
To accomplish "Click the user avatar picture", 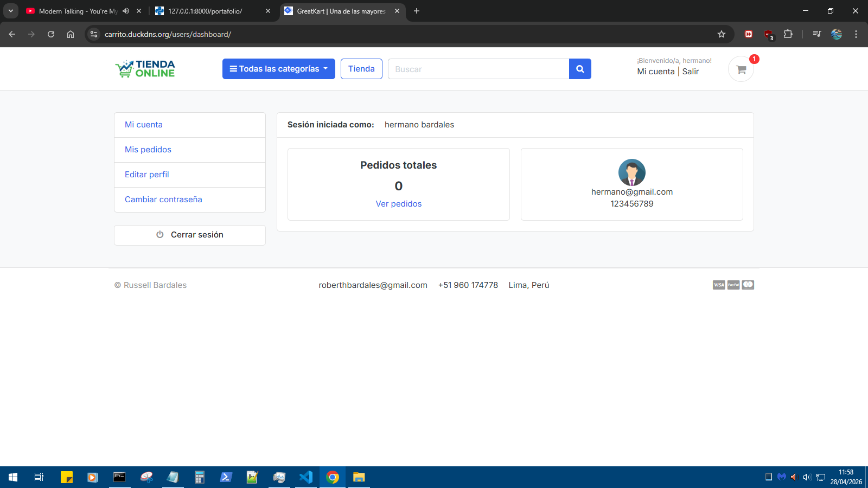I will pos(632,172).
